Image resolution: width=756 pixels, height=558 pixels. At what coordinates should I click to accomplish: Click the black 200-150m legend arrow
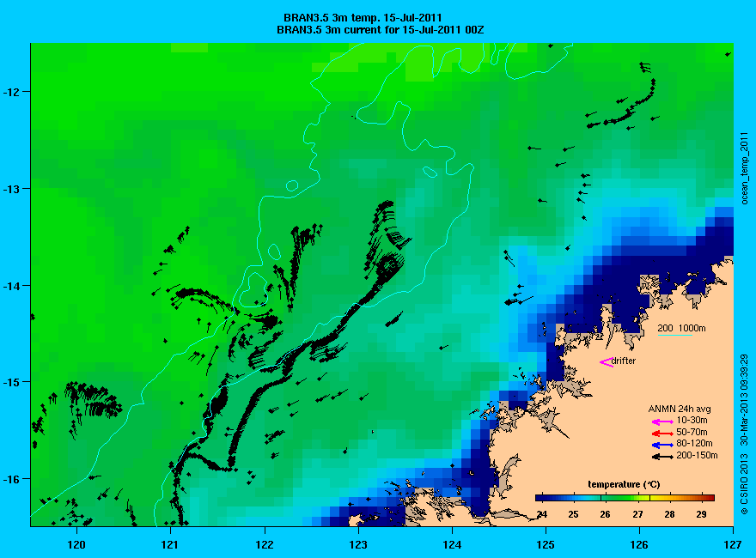pyautogui.click(x=662, y=457)
